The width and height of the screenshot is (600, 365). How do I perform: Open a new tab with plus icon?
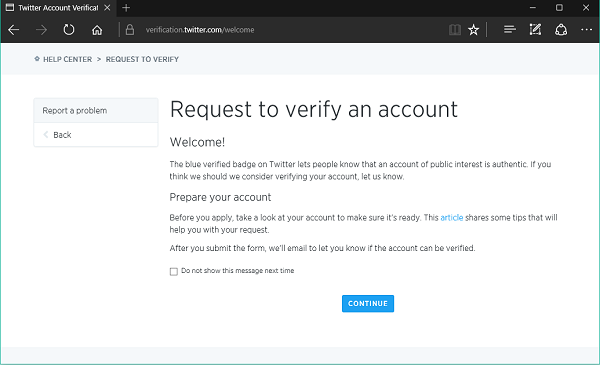126,8
